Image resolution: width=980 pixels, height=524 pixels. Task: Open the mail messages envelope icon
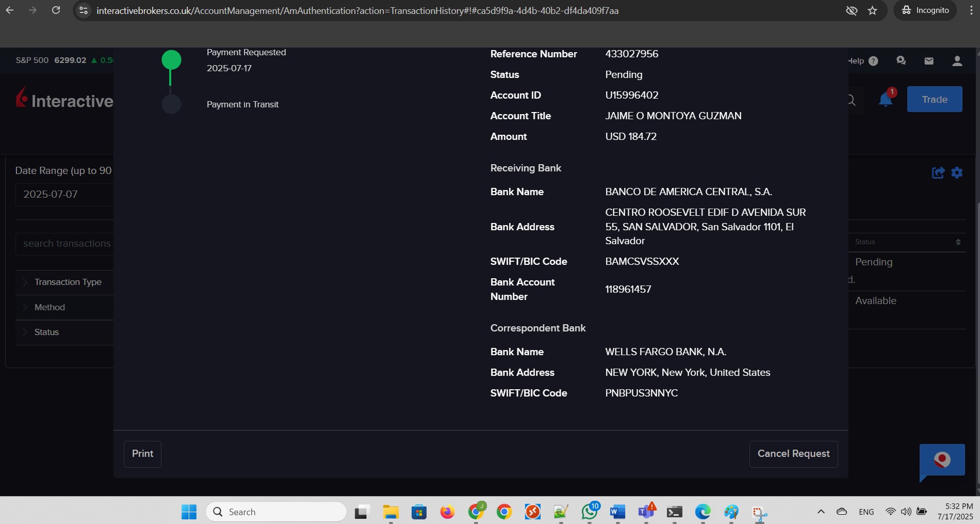click(929, 61)
